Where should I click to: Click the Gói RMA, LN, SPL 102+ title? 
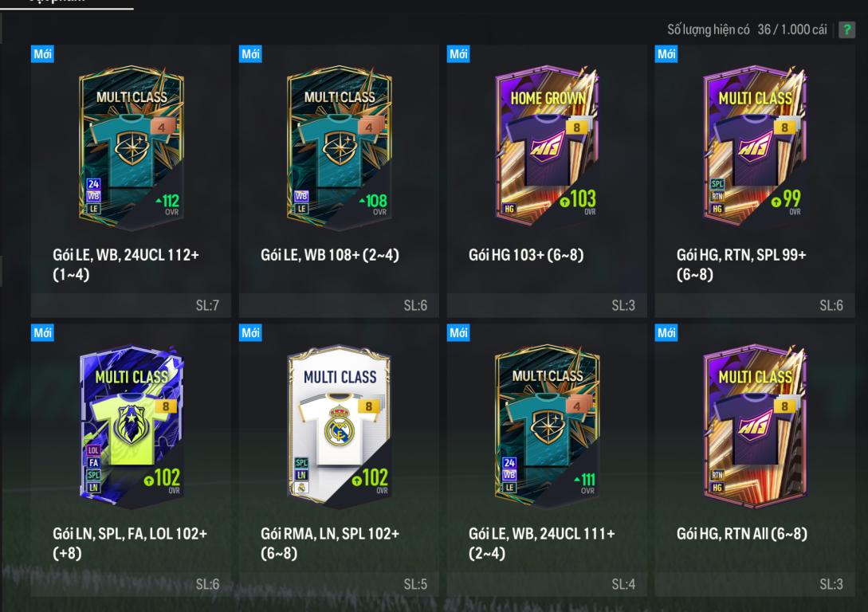[330, 543]
